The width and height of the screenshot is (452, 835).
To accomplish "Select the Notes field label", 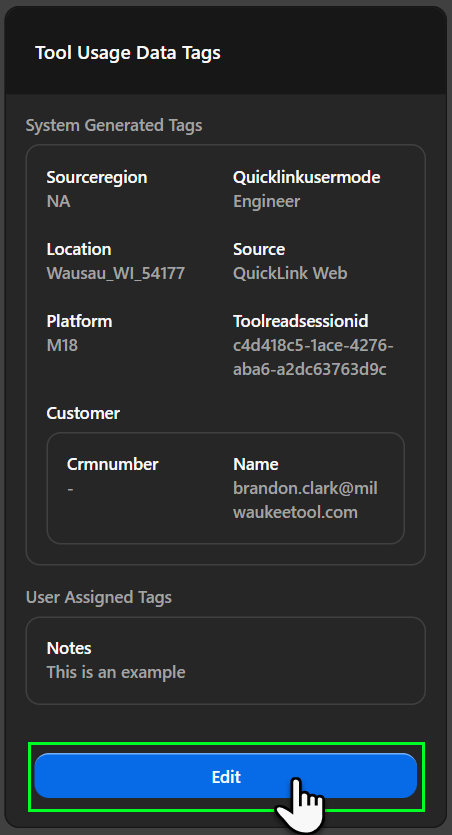I will point(69,648).
